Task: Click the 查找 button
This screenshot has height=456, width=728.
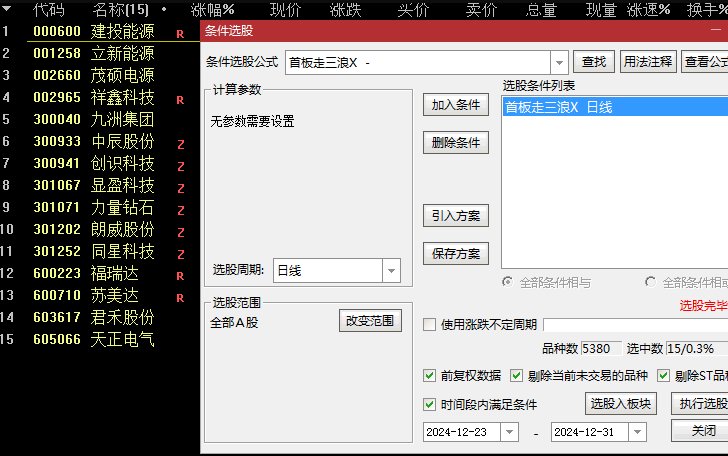Action: 594,62
